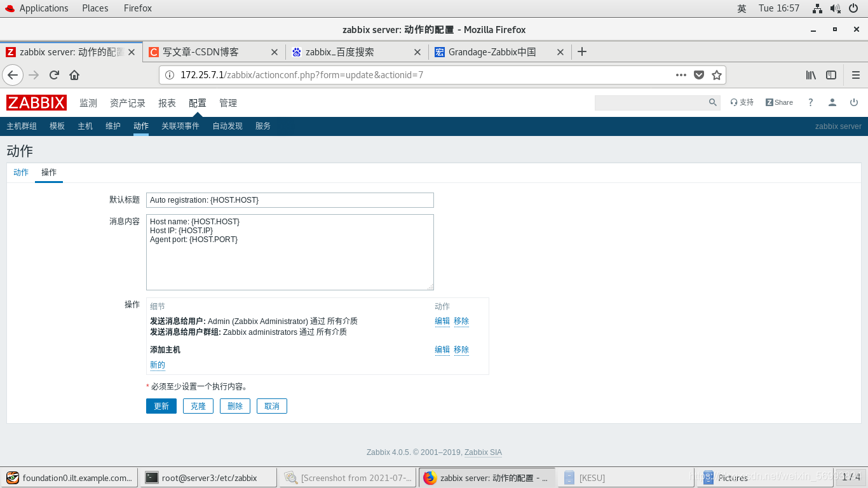This screenshot has height=488, width=868.
Task: Open the 监测 top menu
Action: [88, 103]
